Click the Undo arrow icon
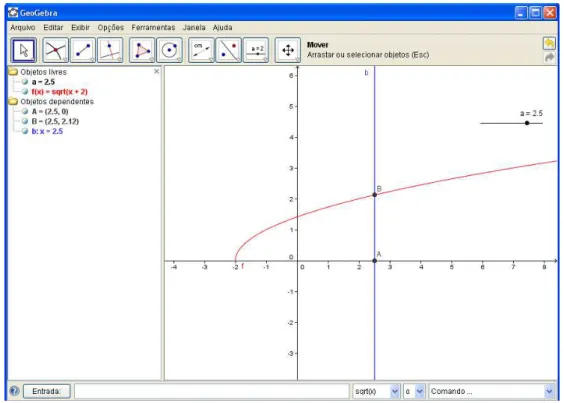This screenshot has height=403, width=564. click(549, 44)
